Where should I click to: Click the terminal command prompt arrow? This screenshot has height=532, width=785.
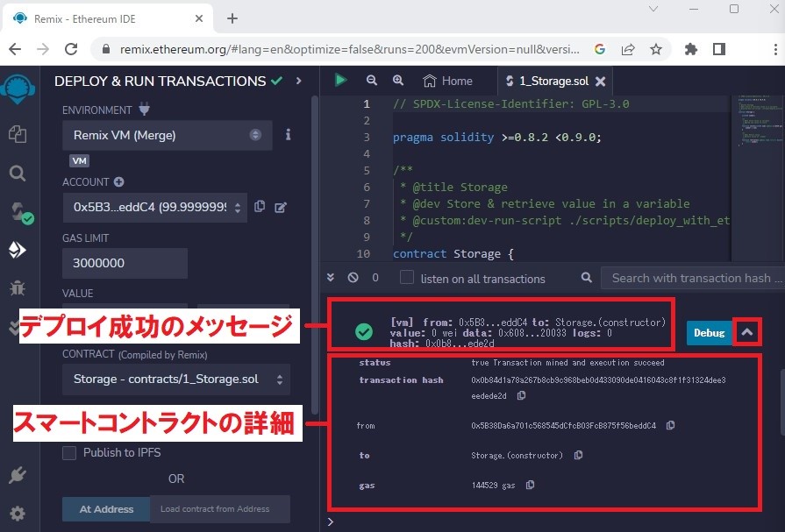(331, 521)
